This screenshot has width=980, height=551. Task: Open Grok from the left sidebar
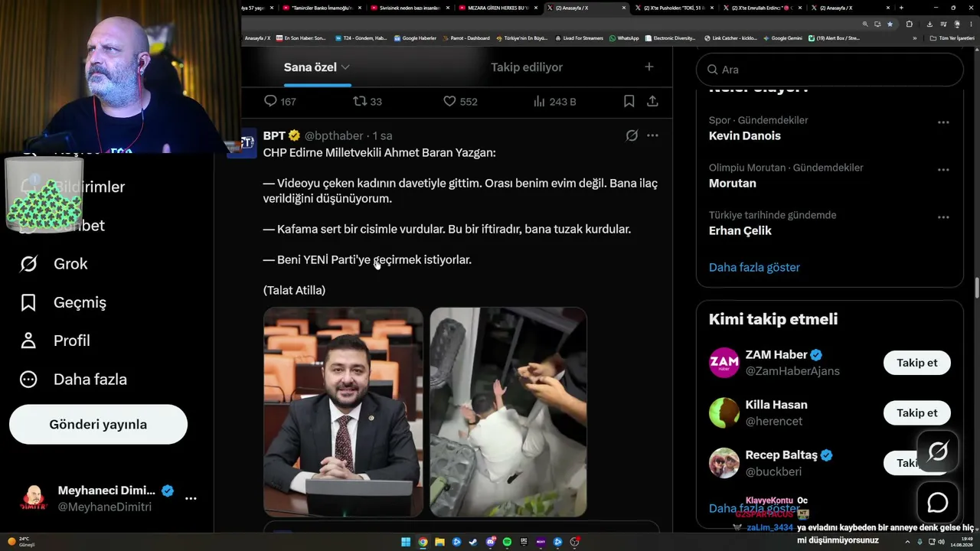pos(54,264)
